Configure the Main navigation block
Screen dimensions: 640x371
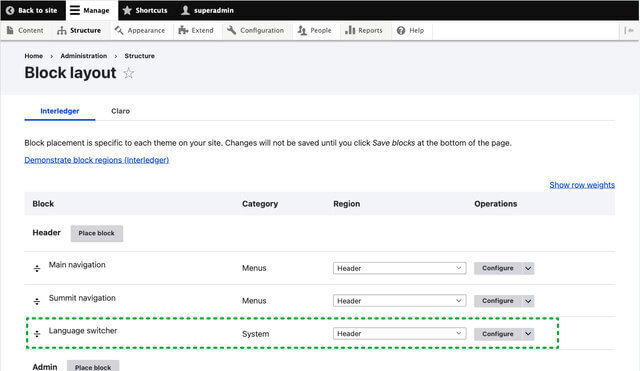[x=498, y=268]
